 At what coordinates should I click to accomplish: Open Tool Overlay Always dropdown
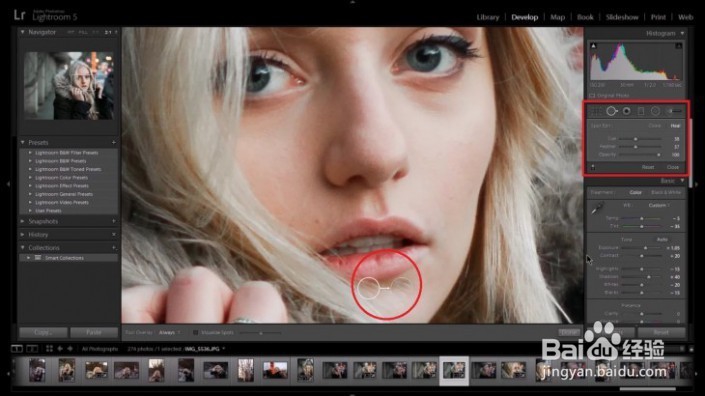[x=170, y=333]
